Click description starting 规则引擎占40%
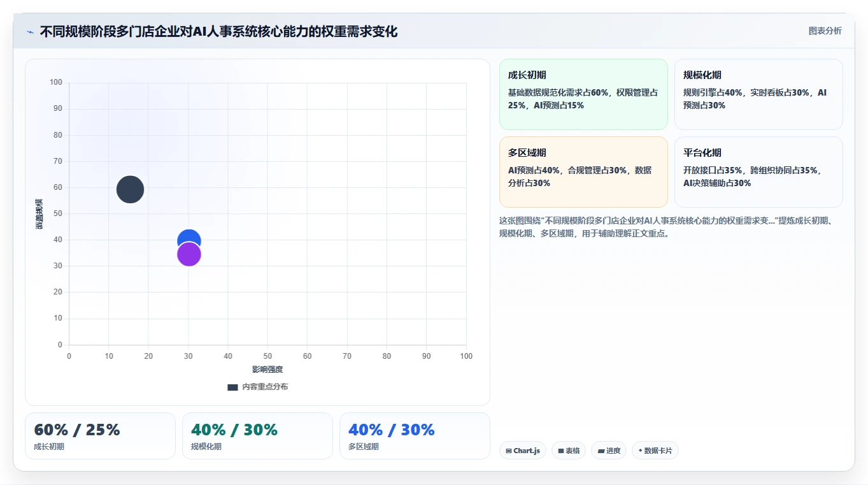This screenshot has height=485, width=868. [x=755, y=99]
